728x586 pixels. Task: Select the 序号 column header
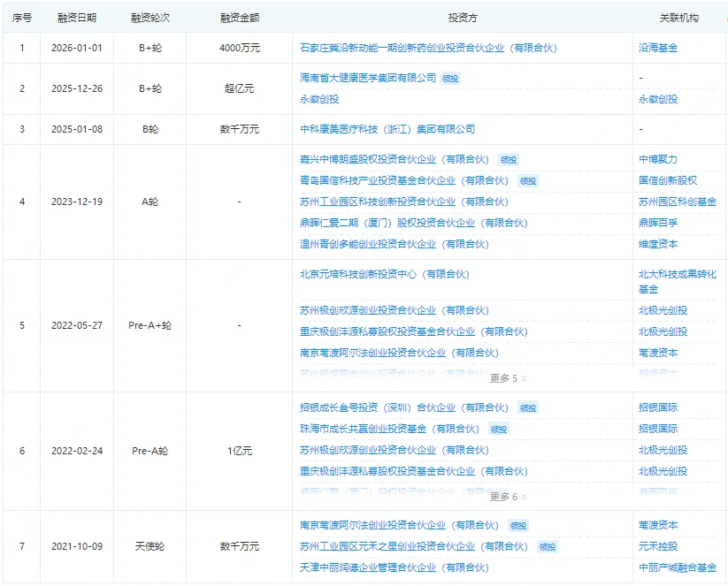22,18
